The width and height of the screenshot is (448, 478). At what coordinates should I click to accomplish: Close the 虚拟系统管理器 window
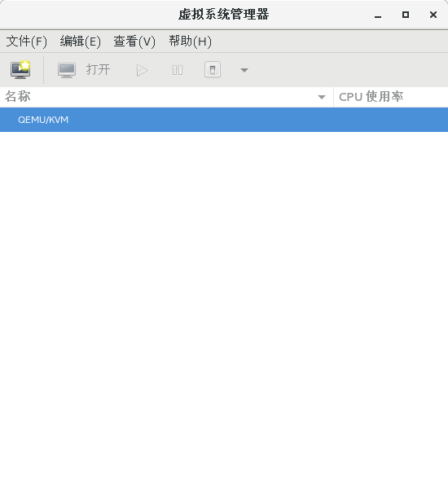pyautogui.click(x=433, y=15)
